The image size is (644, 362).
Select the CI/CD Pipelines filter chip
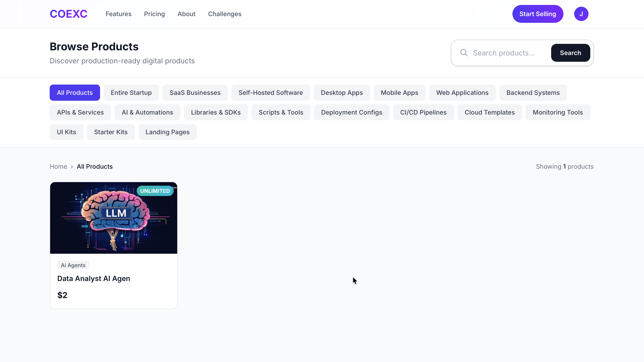(x=423, y=113)
